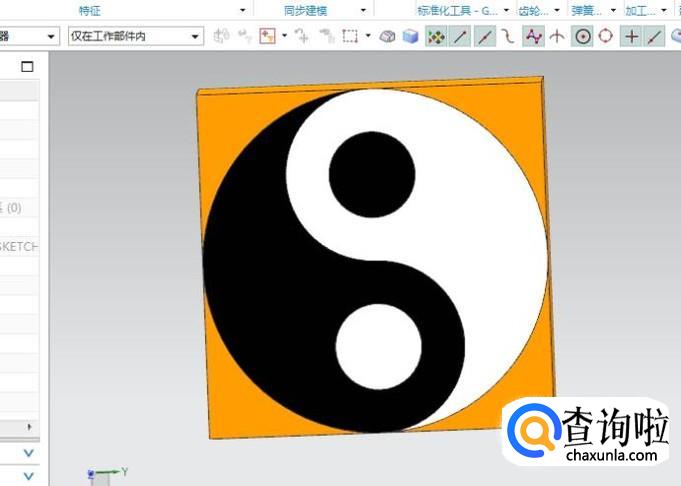Toggle the Enable Snap Point option
Image resolution: width=681 pixels, height=486 pixels.
tap(436, 36)
